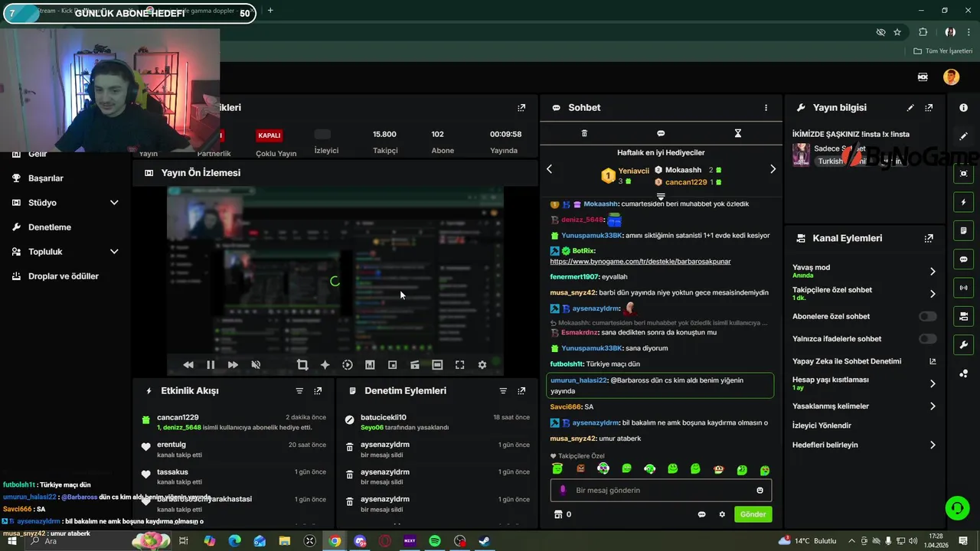
Task: Open Tüm Yer İşaretleri bookmarks folder
Action: tap(942, 51)
